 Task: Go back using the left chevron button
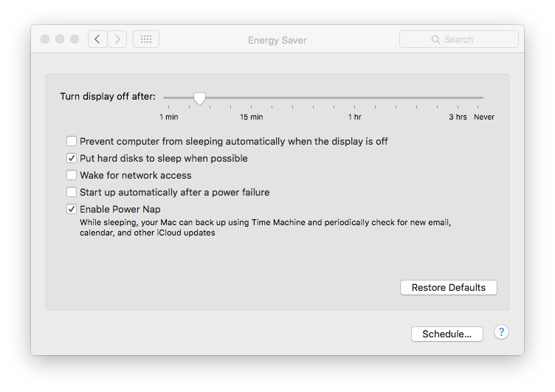(97, 39)
